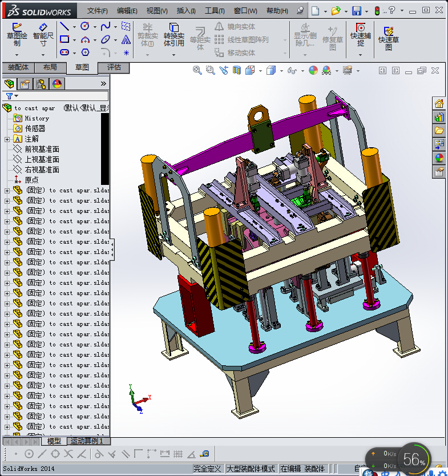Switch to the 运动算例1 tab
Viewport: 448px width, 476px height.
click(x=87, y=441)
